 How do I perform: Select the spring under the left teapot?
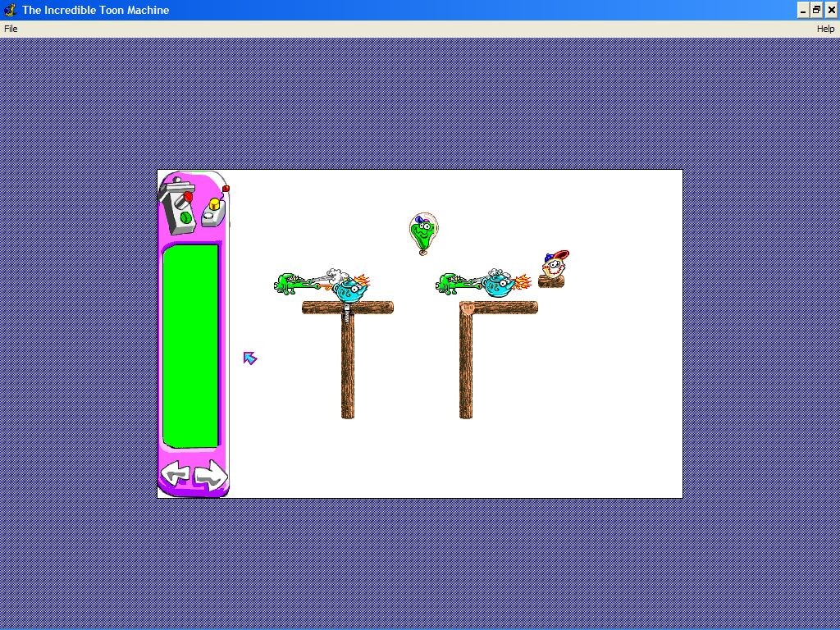347,313
